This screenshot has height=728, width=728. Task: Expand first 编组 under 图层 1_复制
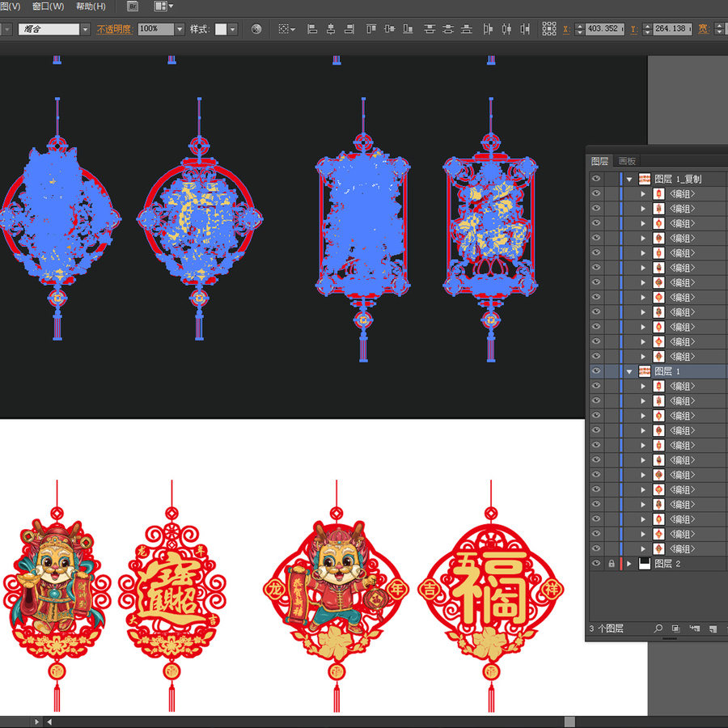(644, 194)
